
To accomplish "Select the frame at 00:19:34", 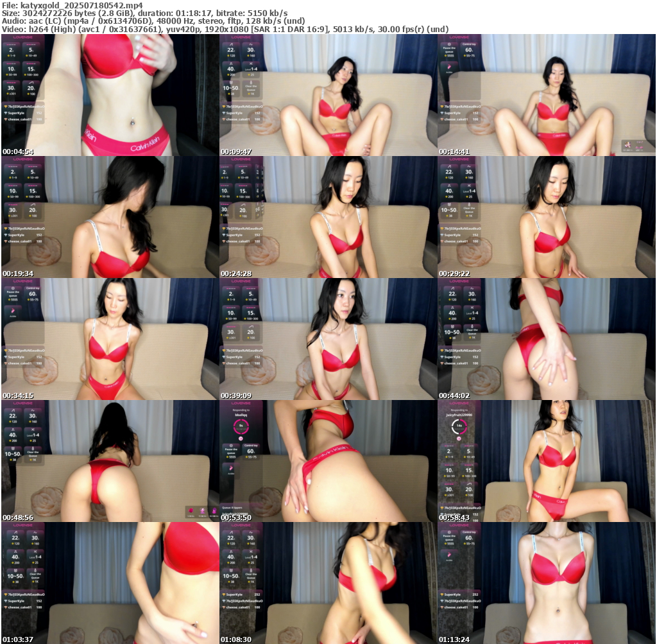I will [110, 217].
